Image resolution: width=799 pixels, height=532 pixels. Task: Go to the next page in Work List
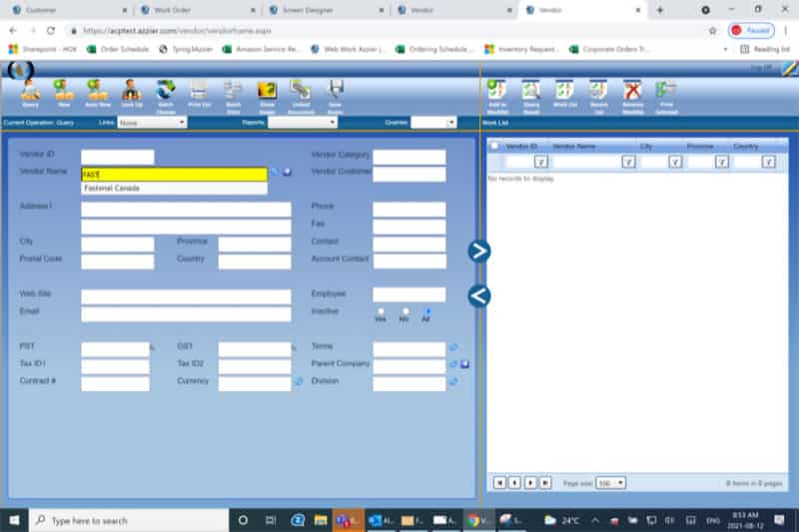tap(530, 483)
